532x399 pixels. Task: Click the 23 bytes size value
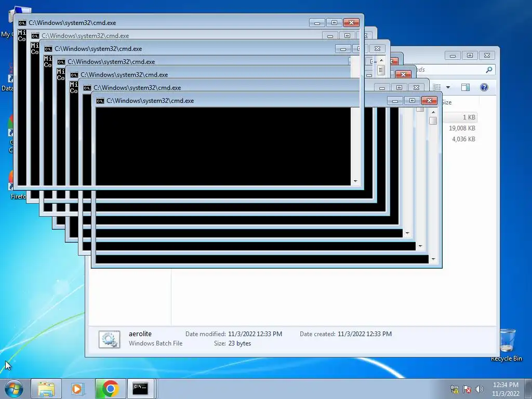click(x=240, y=343)
